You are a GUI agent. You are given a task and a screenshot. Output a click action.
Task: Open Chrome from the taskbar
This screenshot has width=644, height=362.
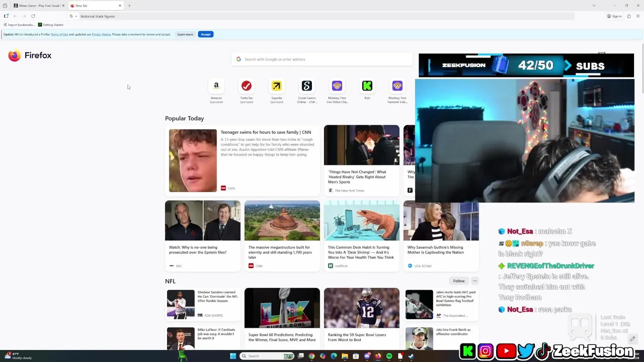pyautogui.click(x=311, y=356)
